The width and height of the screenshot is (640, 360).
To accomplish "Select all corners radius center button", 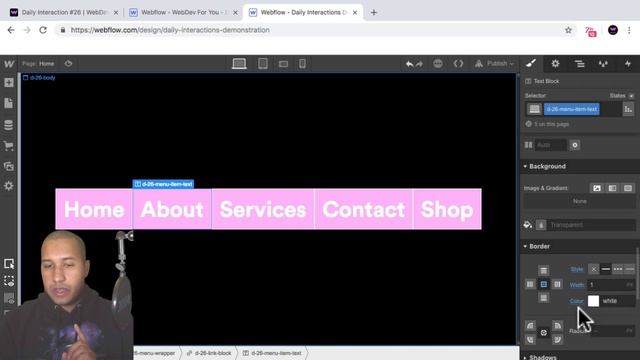I will coord(544,333).
